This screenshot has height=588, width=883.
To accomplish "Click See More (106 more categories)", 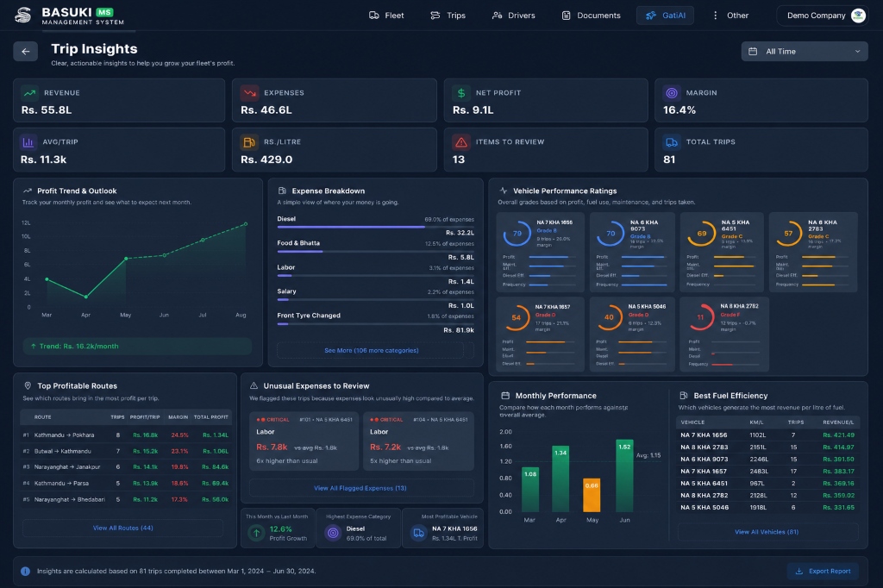I will (x=371, y=350).
